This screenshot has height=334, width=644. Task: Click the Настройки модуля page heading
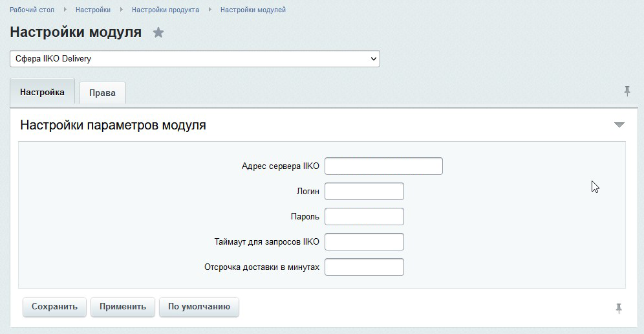[x=76, y=32]
